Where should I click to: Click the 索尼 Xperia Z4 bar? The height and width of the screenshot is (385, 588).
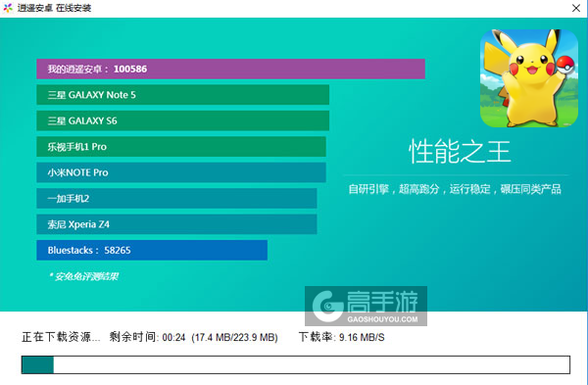point(176,224)
